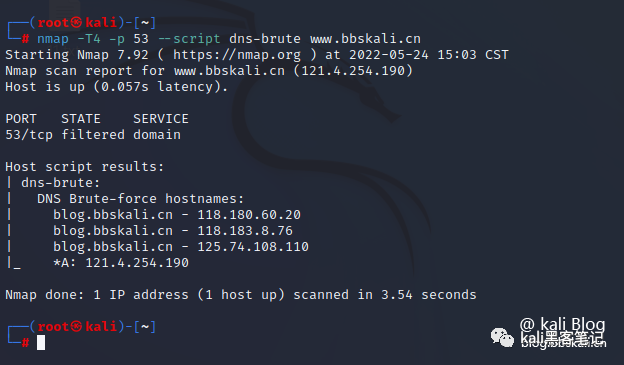Click the terminal cursor block
624x365 pixels.
(41, 343)
